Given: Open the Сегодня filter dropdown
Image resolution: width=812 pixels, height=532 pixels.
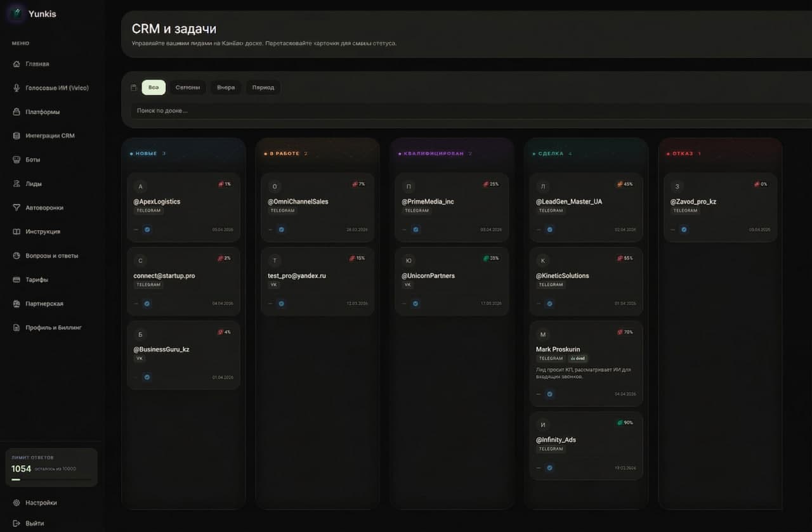Looking at the screenshot, I should click(x=188, y=87).
